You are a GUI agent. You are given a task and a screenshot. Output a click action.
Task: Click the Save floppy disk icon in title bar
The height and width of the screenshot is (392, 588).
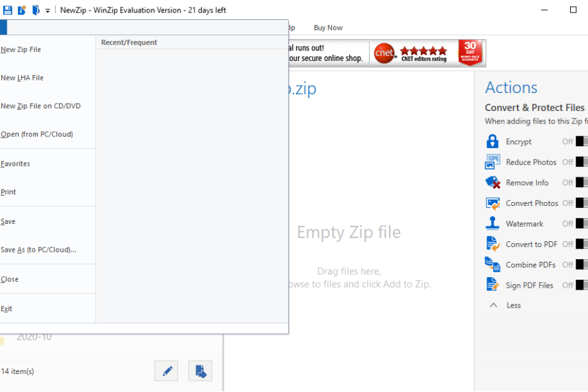7,10
